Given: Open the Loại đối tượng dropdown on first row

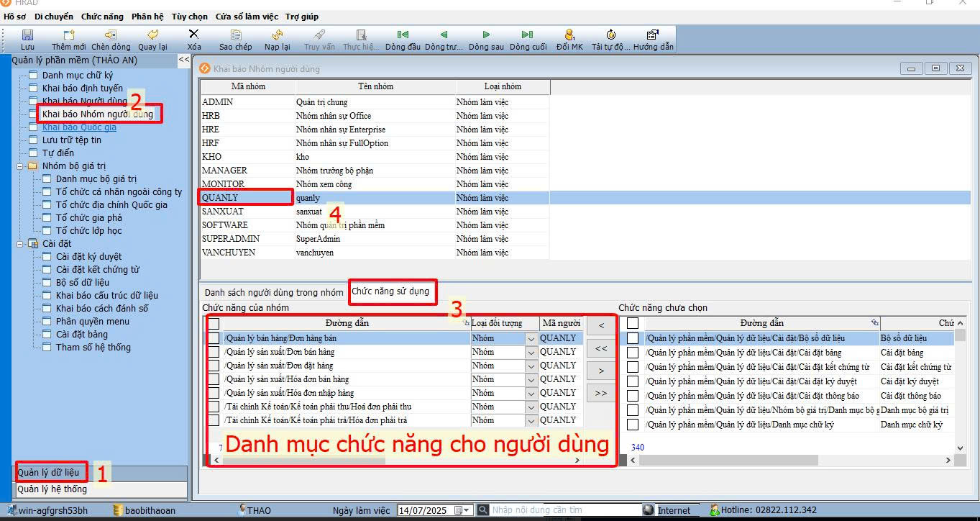Looking at the screenshot, I should click(530, 337).
